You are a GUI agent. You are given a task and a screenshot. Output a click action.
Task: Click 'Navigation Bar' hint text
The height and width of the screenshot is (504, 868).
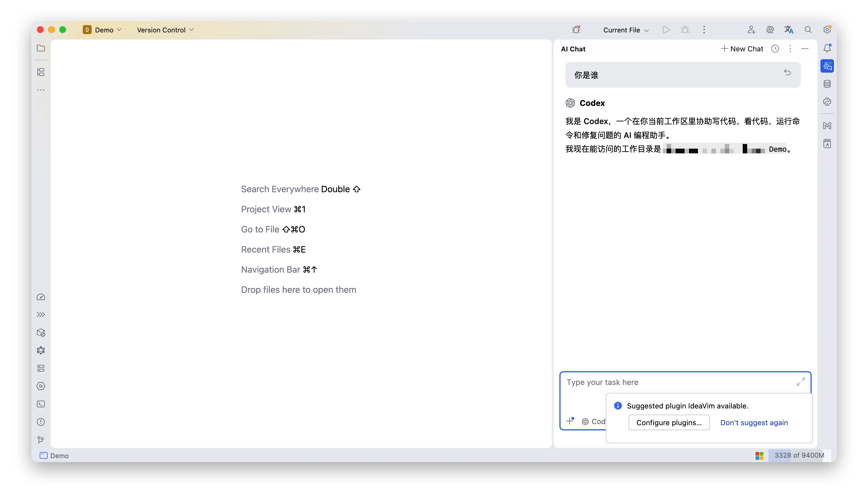pos(270,269)
